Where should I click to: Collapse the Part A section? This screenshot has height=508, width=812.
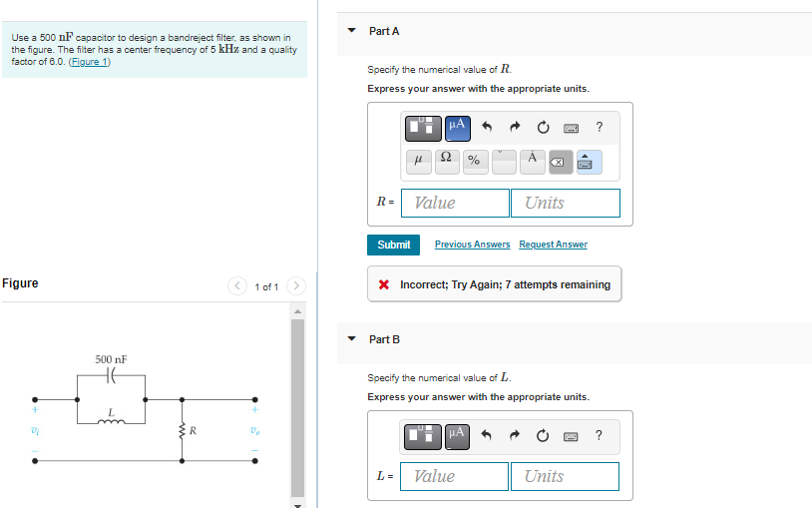[x=351, y=31]
